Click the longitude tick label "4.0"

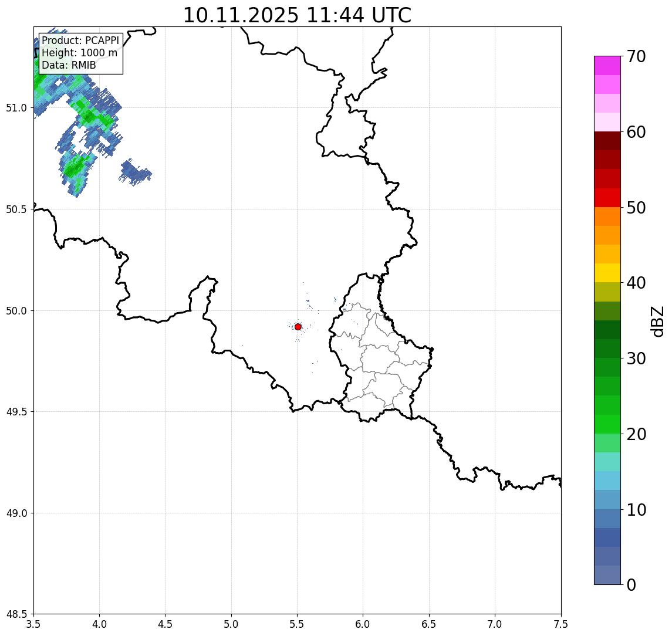coord(99,624)
